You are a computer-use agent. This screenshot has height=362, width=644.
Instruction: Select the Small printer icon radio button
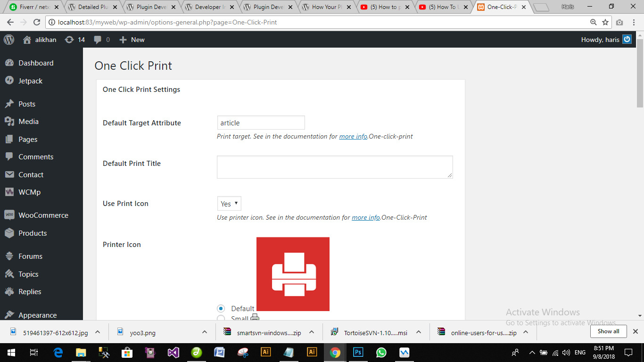(221, 318)
